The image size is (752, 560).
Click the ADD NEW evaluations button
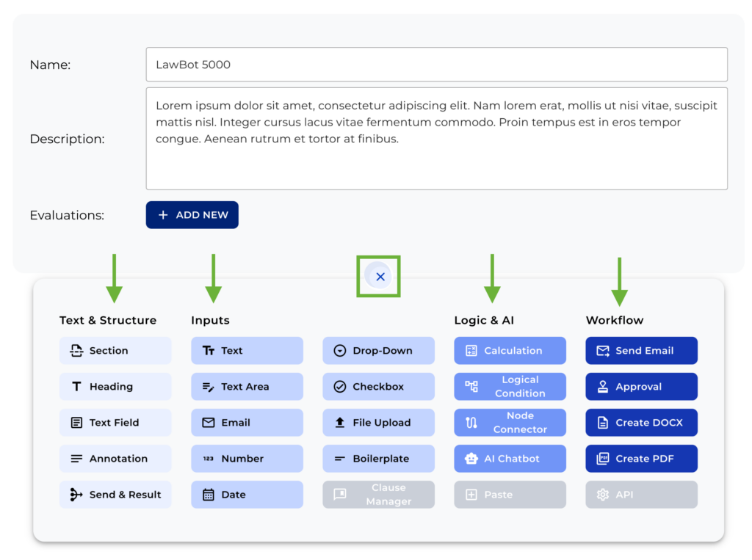pos(192,214)
